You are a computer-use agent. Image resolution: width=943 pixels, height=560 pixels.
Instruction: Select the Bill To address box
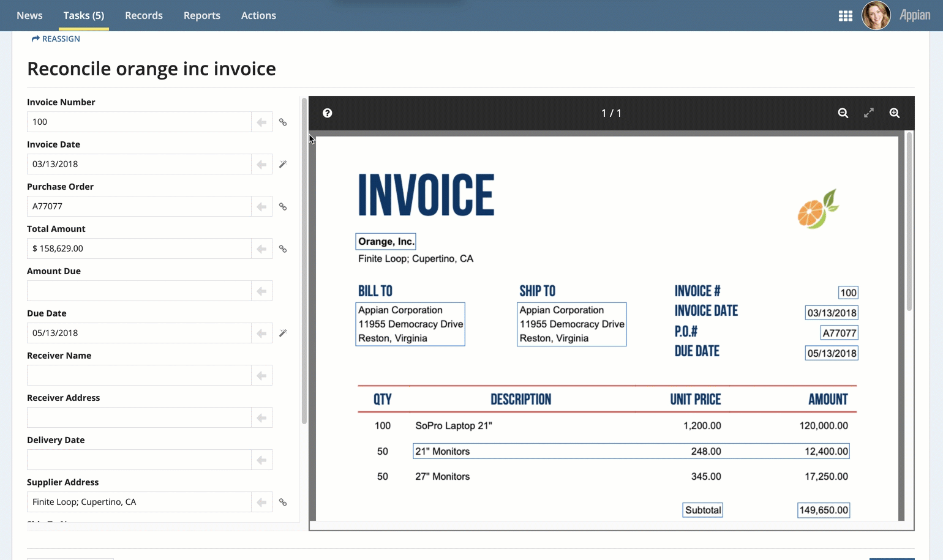point(410,324)
